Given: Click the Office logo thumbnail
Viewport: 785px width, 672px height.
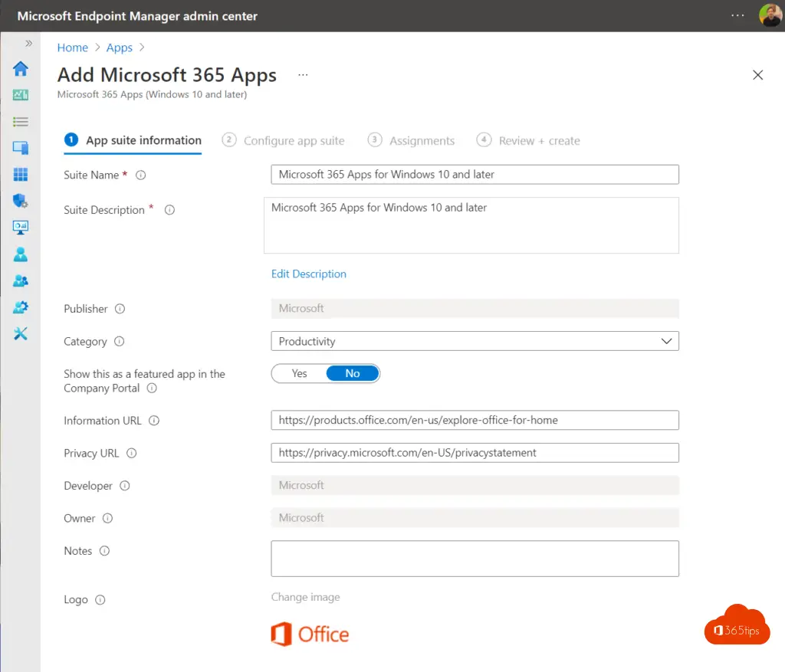Looking at the screenshot, I should tap(310, 634).
